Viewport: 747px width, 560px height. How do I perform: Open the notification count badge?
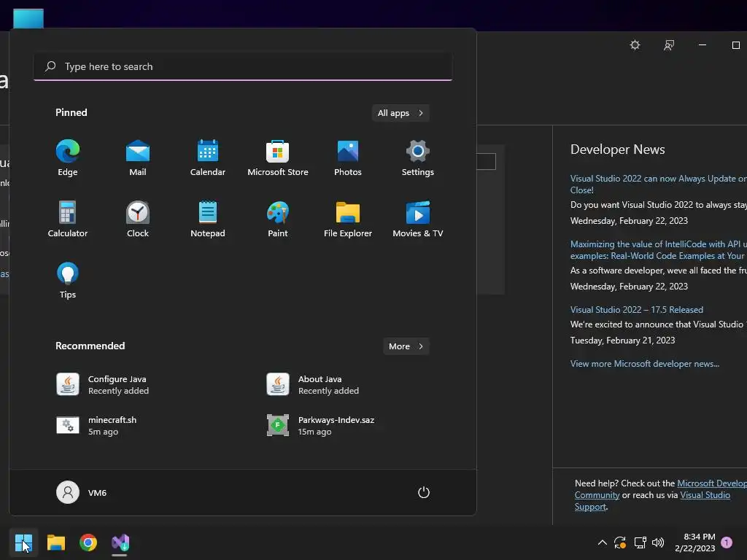[x=727, y=542]
